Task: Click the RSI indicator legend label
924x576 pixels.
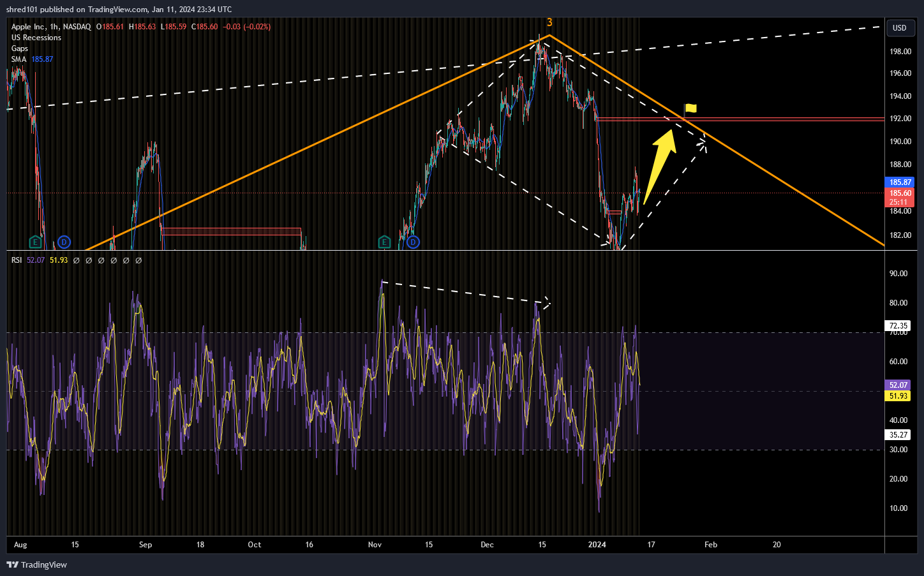Action: (17, 260)
